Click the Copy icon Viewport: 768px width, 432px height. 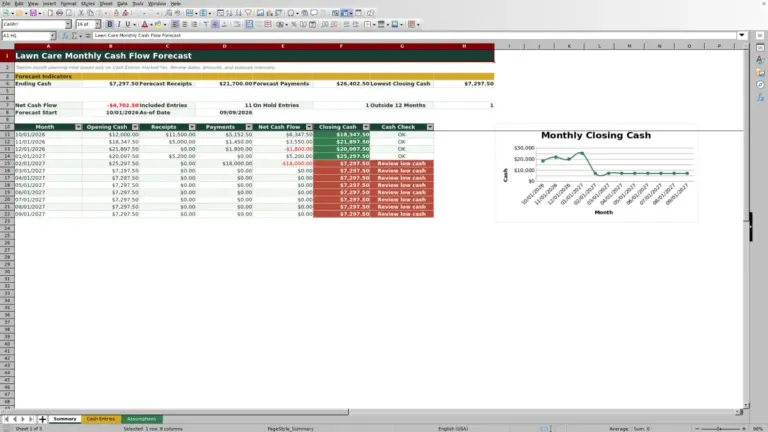90,13
